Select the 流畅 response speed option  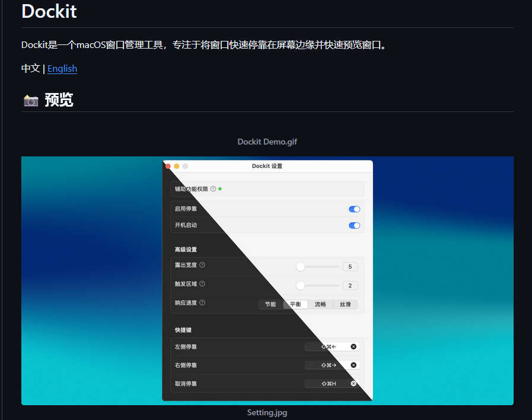point(320,304)
